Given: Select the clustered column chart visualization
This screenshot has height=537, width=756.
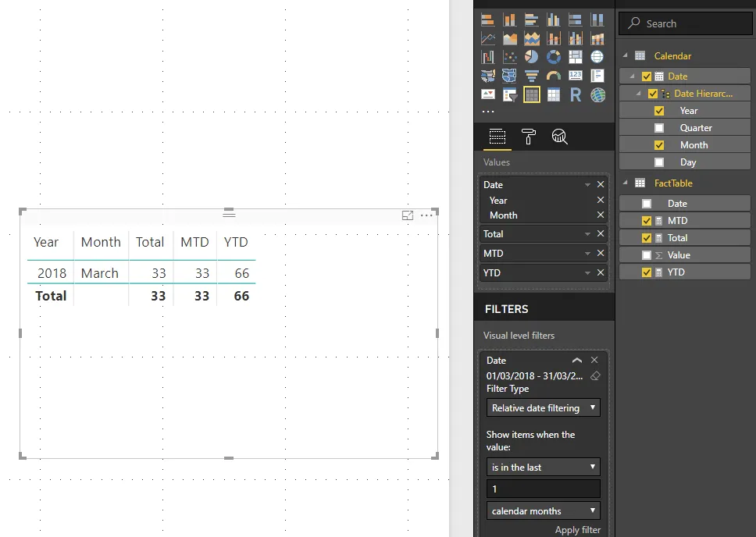Looking at the screenshot, I should pyautogui.click(x=554, y=20).
